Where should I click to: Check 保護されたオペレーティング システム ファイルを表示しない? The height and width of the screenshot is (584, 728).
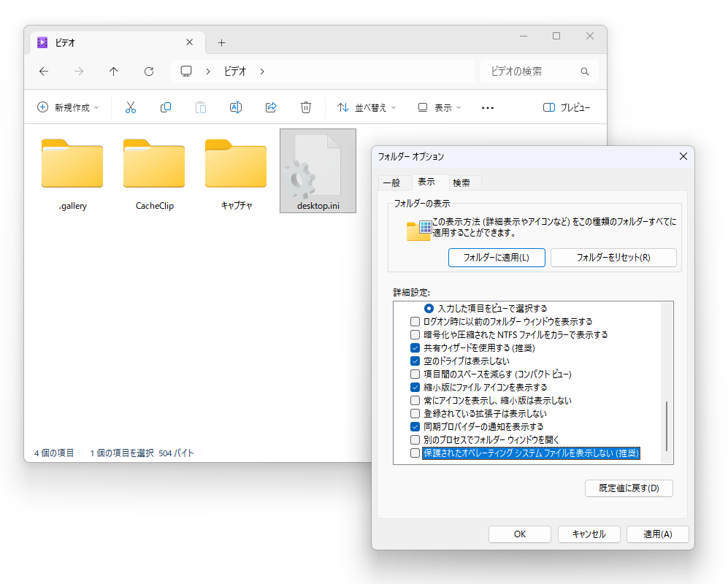click(x=415, y=453)
